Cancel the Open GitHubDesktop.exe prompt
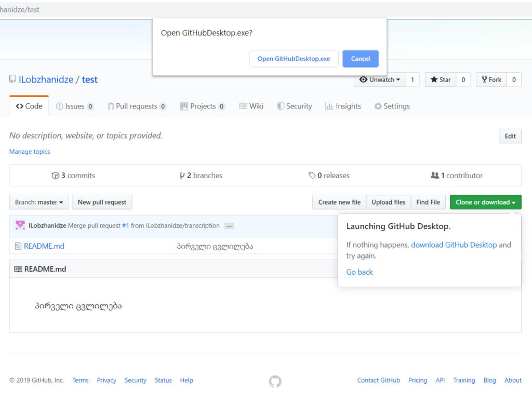Image resolution: width=532 pixels, height=405 pixels. pos(360,59)
